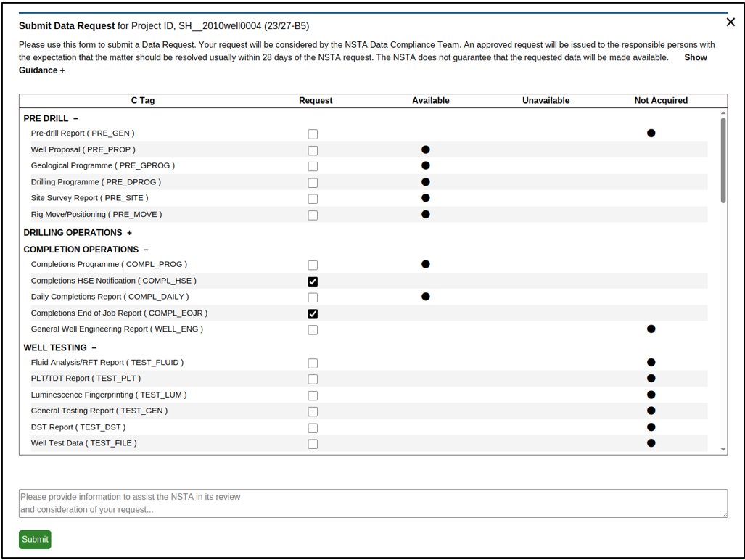The image size is (745, 560).
Task: Uncheck Completions HSE Notification request
Action: [313, 281]
